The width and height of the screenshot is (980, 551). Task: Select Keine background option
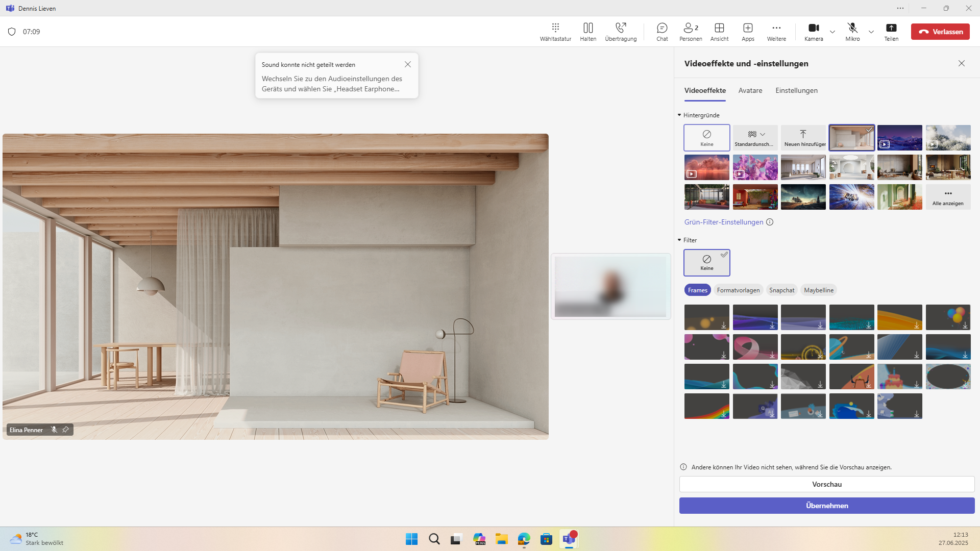point(707,138)
